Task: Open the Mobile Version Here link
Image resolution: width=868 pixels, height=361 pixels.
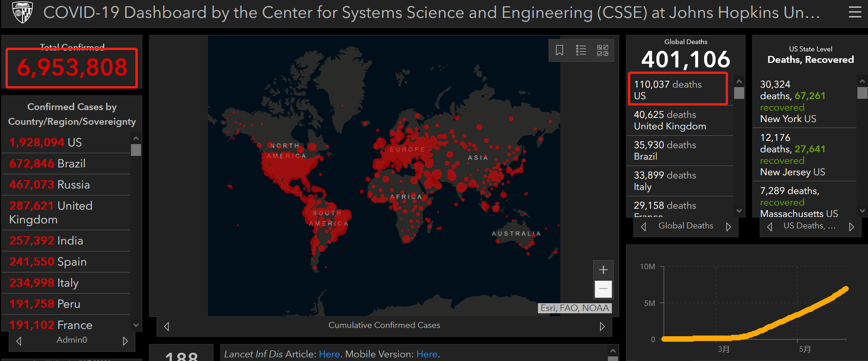Action: click(x=427, y=354)
